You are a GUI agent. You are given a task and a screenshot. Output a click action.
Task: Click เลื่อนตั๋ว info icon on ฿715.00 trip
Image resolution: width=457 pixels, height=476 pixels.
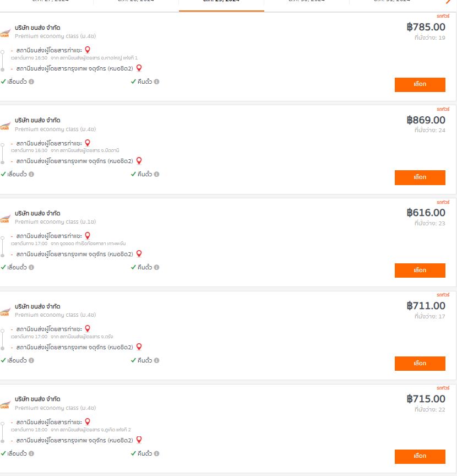pos(31,453)
